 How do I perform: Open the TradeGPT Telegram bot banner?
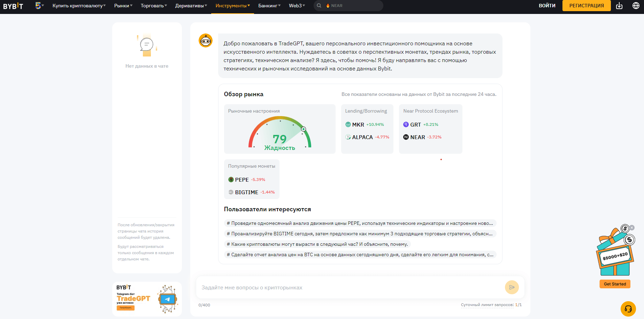point(147,299)
